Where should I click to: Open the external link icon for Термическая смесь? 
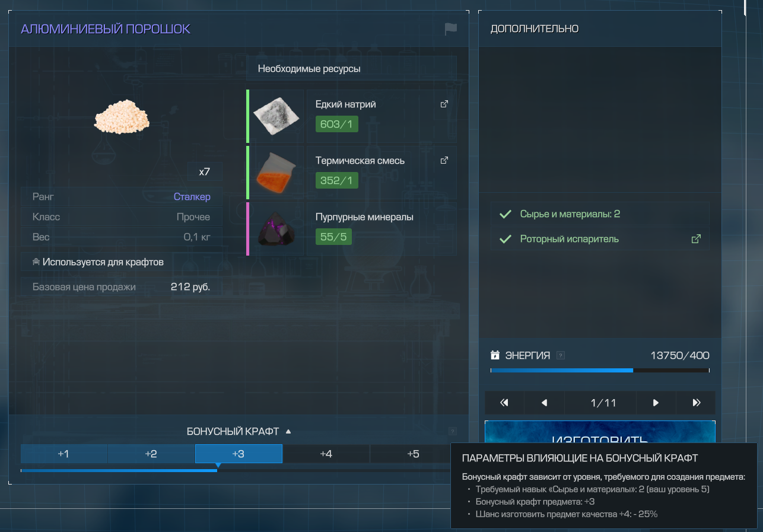click(x=444, y=160)
